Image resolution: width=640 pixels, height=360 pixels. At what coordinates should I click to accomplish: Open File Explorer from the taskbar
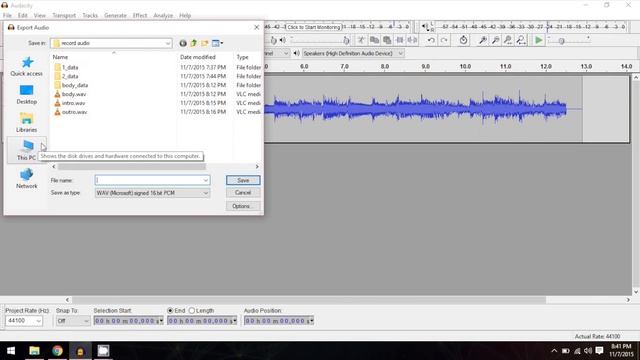(34, 351)
